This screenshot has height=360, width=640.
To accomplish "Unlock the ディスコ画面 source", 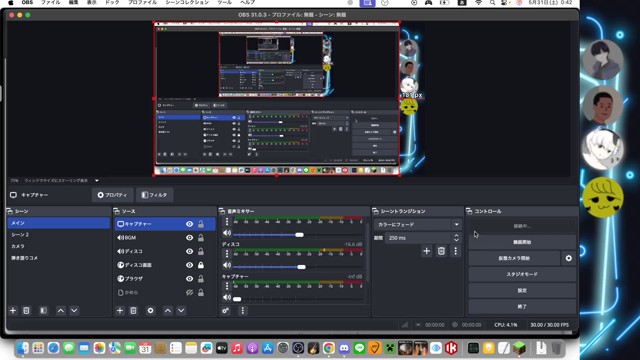I will (201, 265).
